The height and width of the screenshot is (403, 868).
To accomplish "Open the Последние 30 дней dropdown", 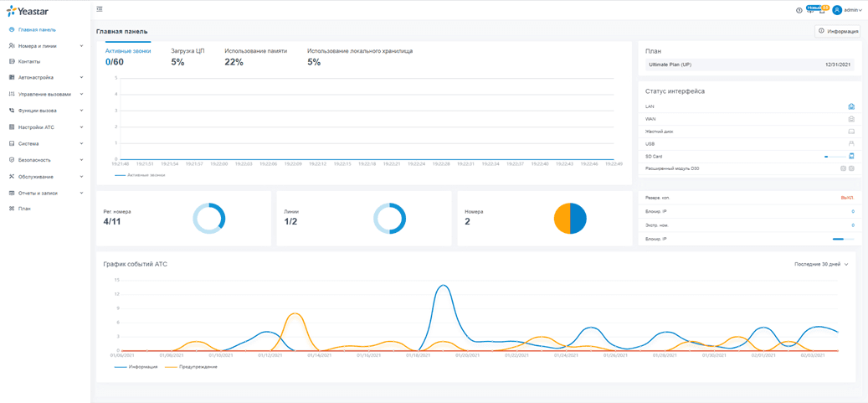I will point(821,265).
